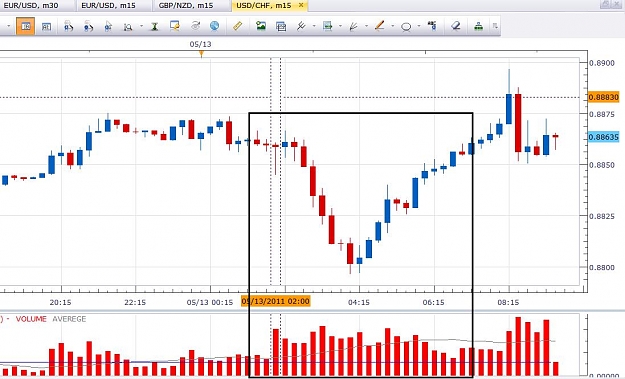This screenshot has height=379, width=625.
Task: Click the 20:15 time axis label
Action: [61, 302]
